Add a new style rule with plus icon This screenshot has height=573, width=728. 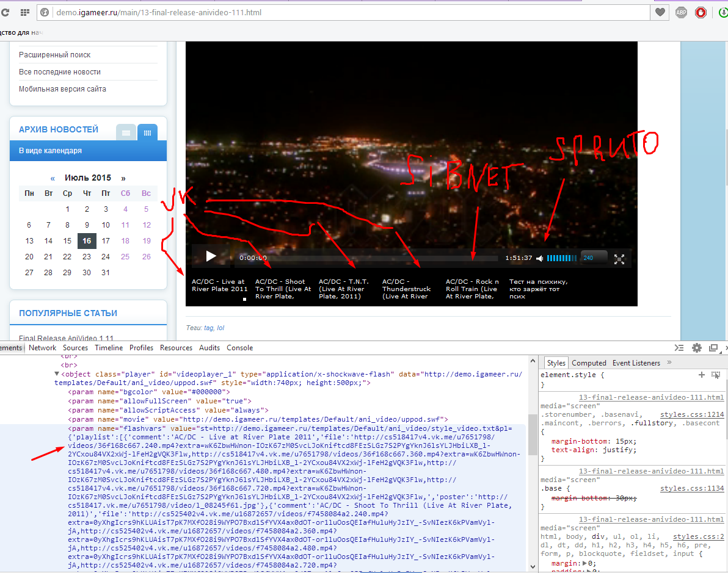pyautogui.click(x=702, y=375)
